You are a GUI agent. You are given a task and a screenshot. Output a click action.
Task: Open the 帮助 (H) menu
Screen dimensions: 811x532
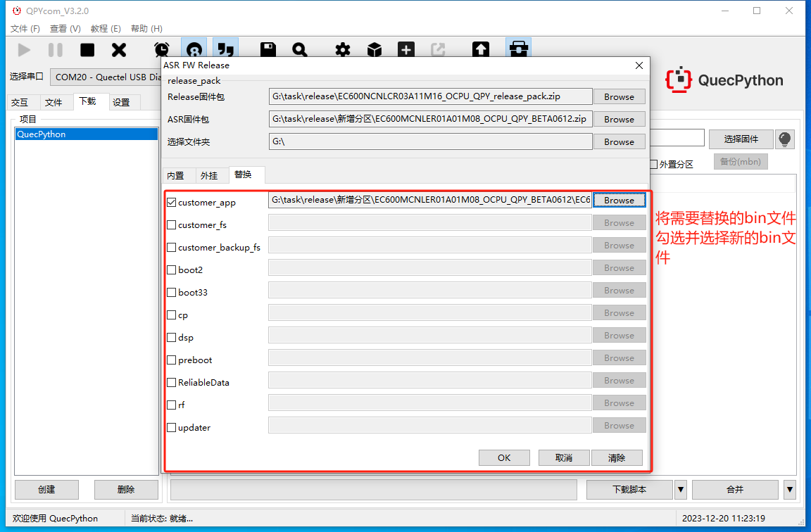(146, 28)
